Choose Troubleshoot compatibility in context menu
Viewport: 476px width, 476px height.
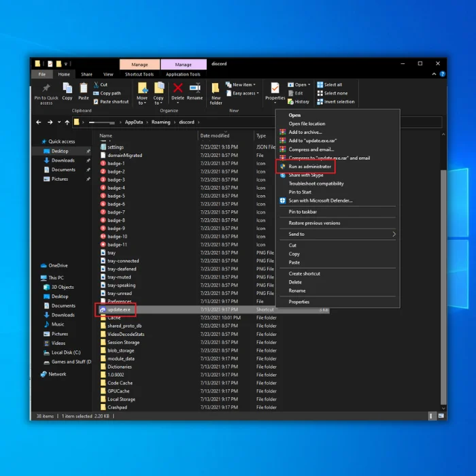pyautogui.click(x=316, y=184)
